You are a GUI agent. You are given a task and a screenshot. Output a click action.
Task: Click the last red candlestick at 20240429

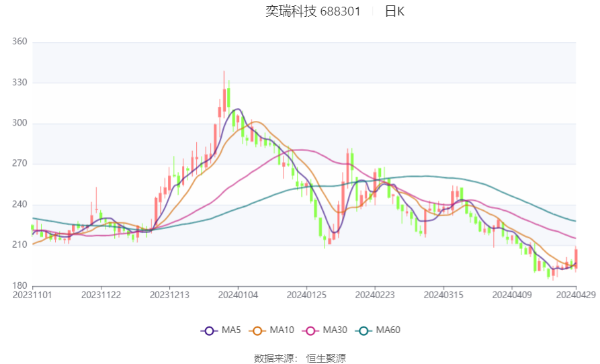pos(576,259)
